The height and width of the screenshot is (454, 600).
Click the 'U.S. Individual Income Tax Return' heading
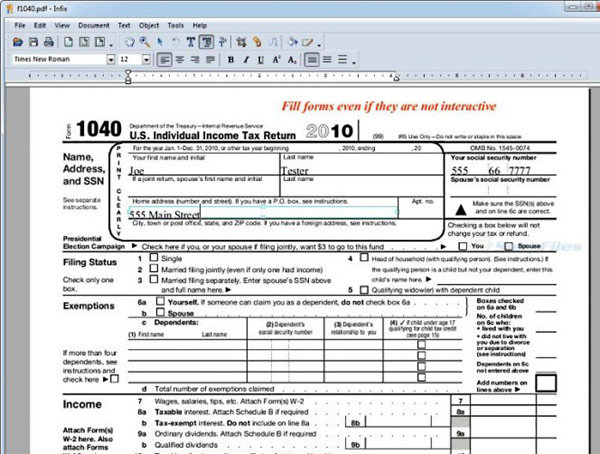point(213,136)
